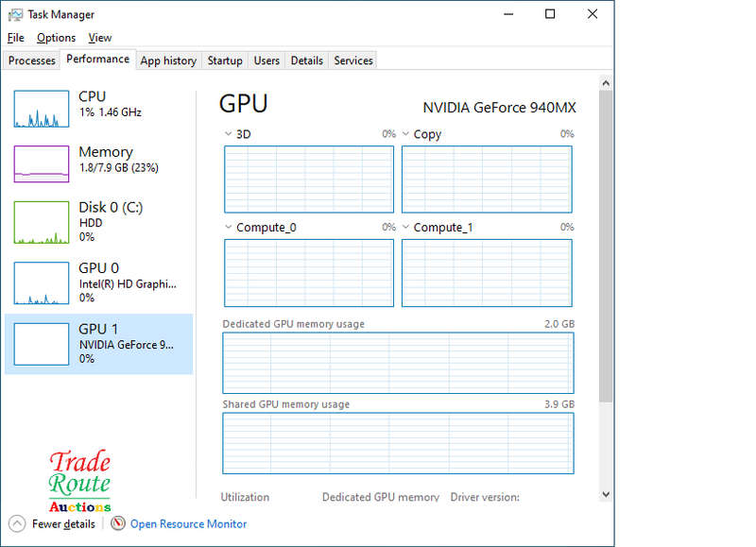Click the Fewer details collapse arrow icon
This screenshot has height=547, width=756.
(17, 523)
